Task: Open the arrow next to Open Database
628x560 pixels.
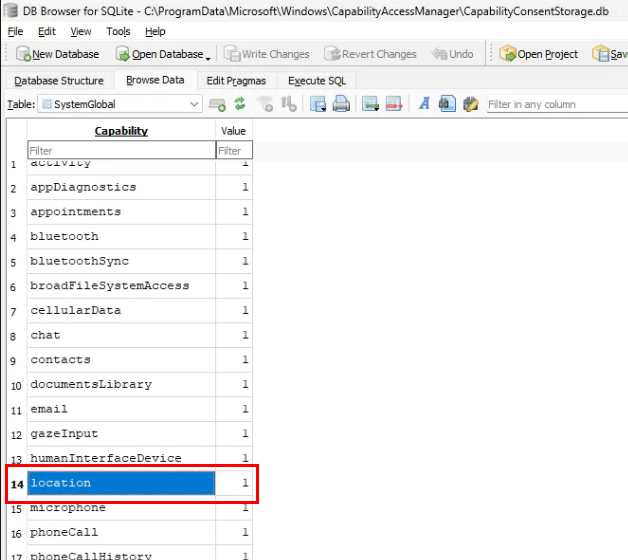Action: pos(207,55)
